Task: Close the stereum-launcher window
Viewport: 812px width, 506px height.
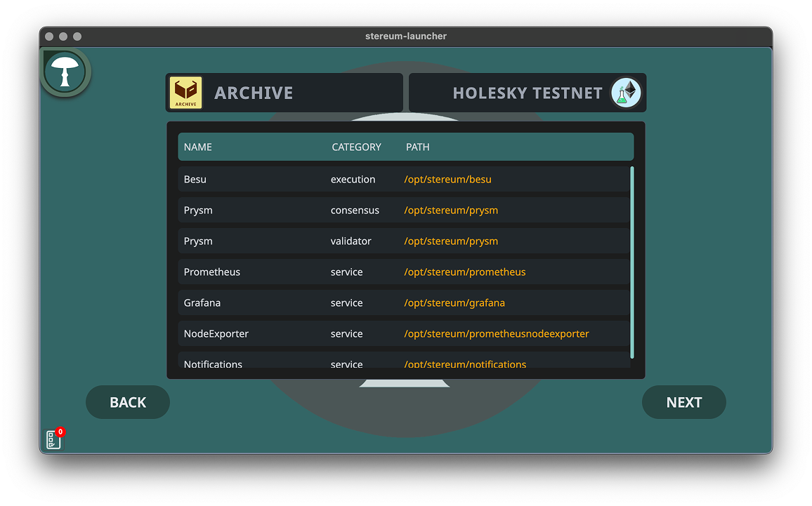Action: 49,36
